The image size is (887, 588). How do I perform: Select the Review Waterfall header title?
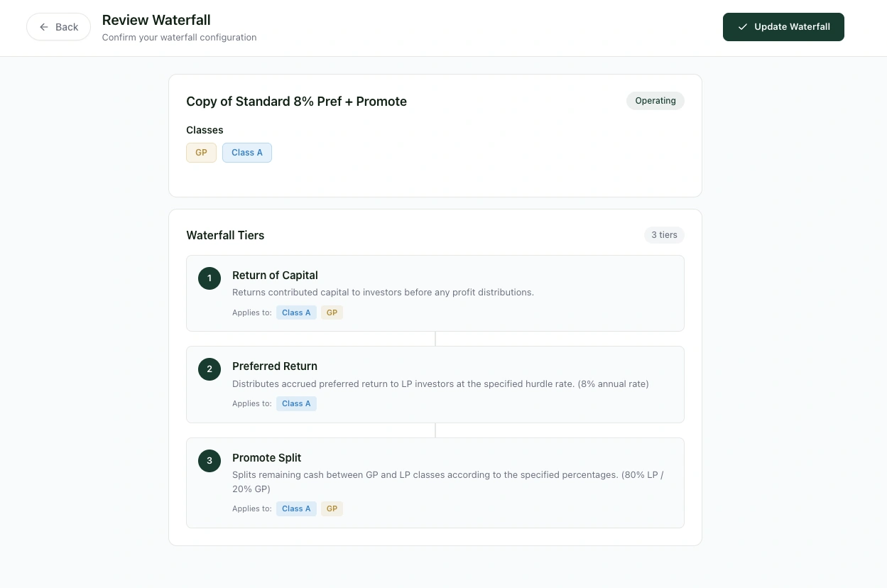(156, 20)
